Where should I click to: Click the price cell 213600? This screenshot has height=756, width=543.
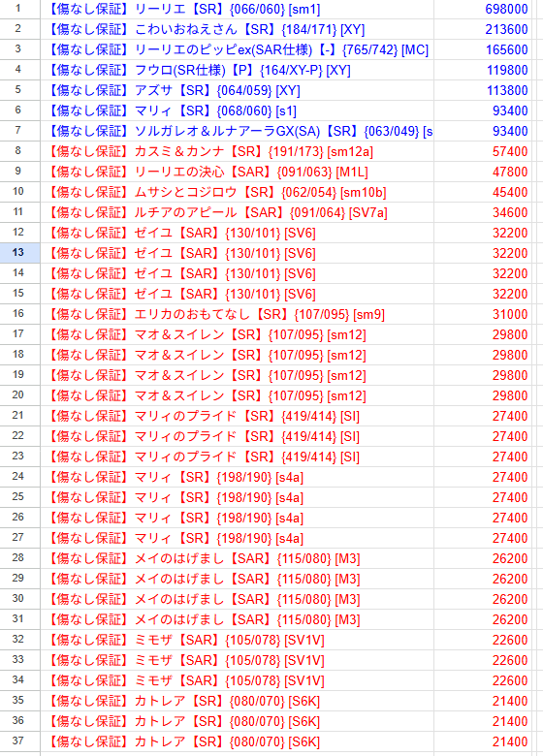point(482,29)
